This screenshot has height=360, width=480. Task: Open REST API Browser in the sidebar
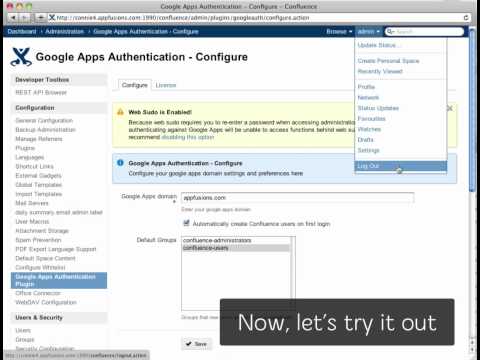pyautogui.click(x=41, y=93)
